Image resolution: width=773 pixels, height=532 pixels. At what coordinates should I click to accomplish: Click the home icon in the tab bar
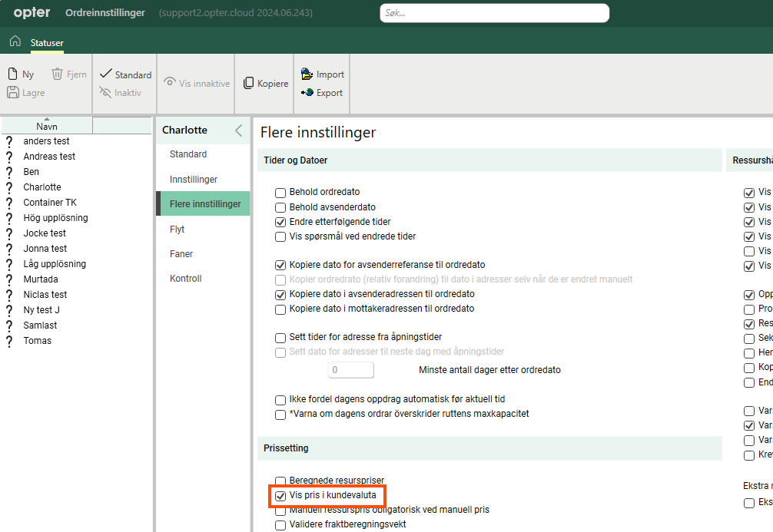(15, 42)
